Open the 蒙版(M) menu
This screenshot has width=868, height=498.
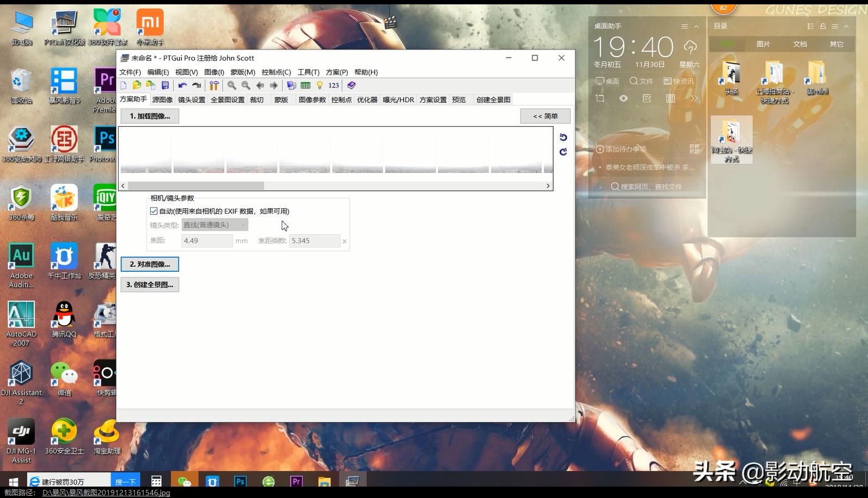[x=243, y=72]
